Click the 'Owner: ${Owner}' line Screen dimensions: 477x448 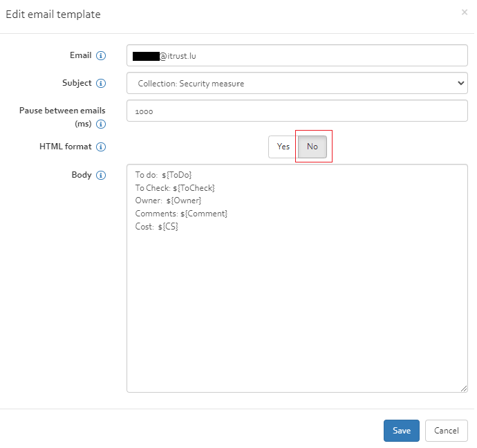[168, 200]
